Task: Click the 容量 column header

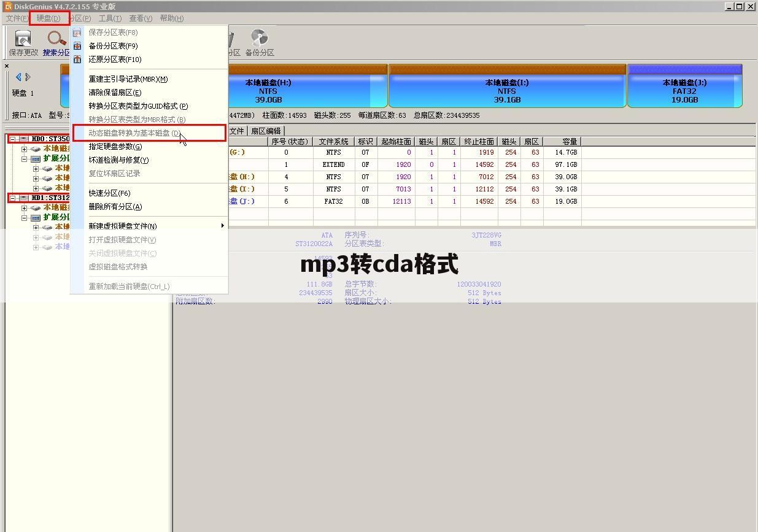Action: [562, 142]
